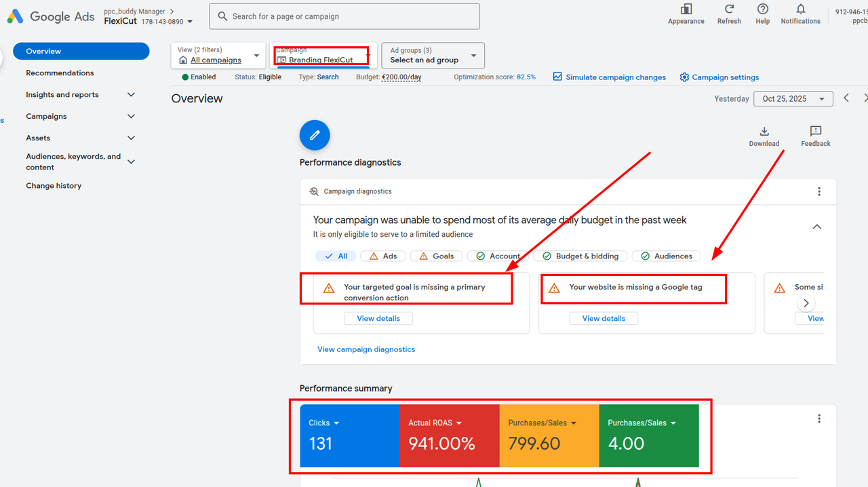Click the 131 clicks value
The image size is (868, 487).
pyautogui.click(x=321, y=444)
